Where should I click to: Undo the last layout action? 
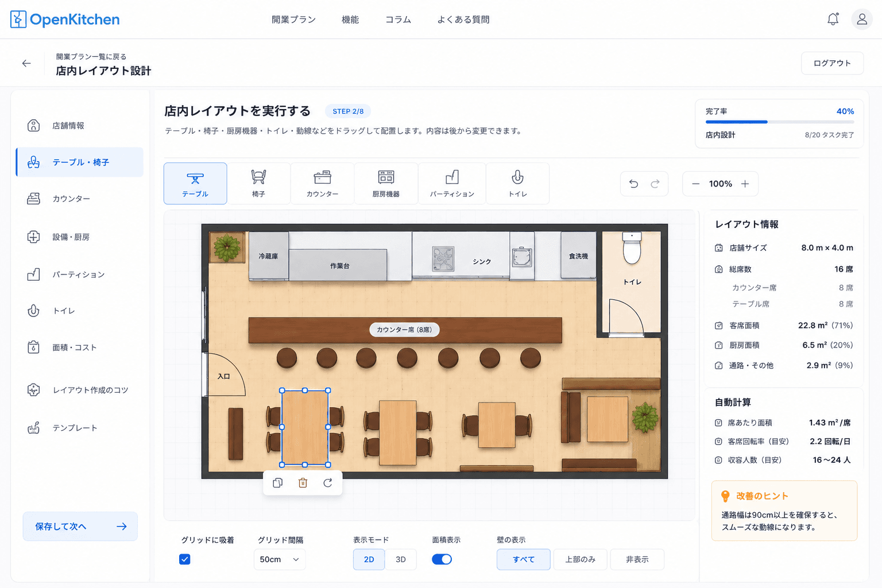pyautogui.click(x=633, y=184)
